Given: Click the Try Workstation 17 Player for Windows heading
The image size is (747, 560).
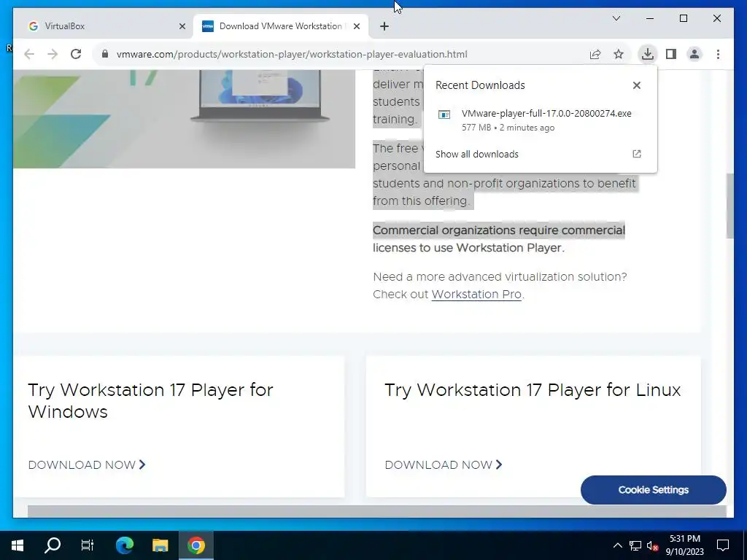Looking at the screenshot, I should point(150,400).
